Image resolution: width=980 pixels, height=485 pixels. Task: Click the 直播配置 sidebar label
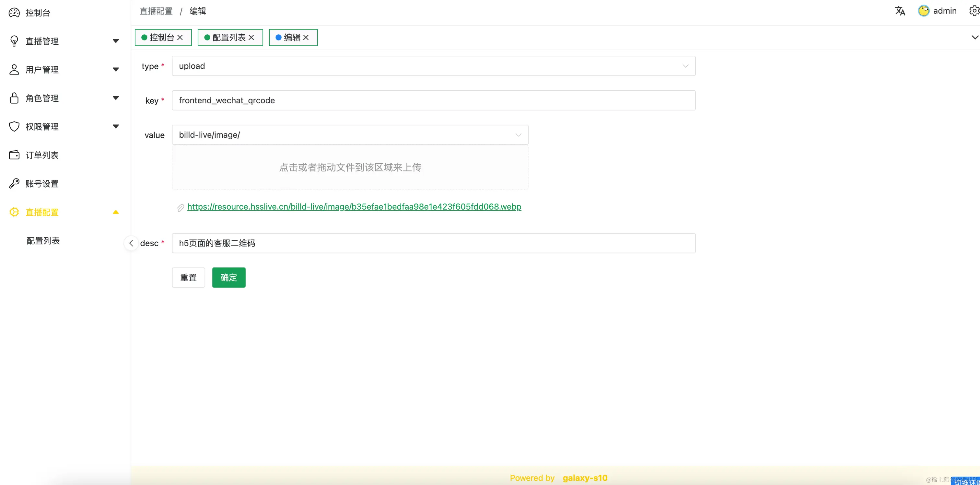(x=42, y=212)
